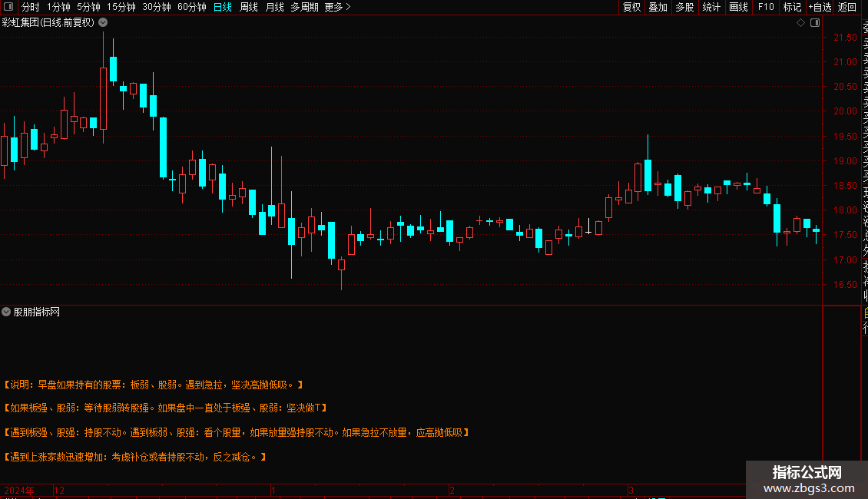The height and width of the screenshot is (499, 868).
Task: Click the 2024年 label on time axis
Action: (19, 490)
